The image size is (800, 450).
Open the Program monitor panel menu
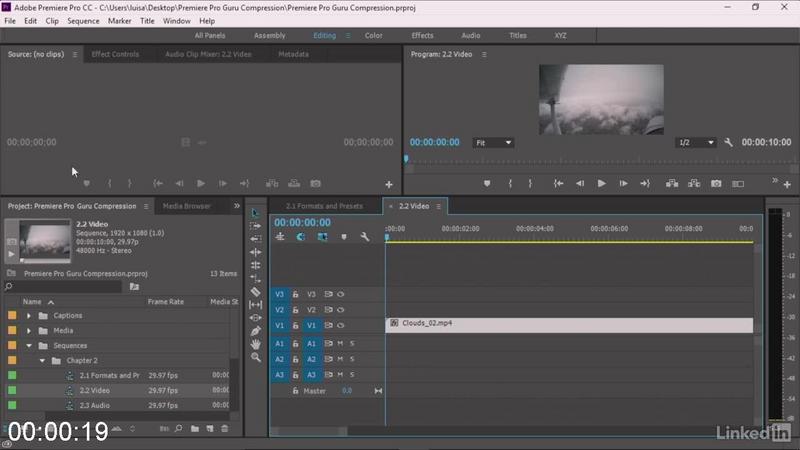[x=484, y=54]
